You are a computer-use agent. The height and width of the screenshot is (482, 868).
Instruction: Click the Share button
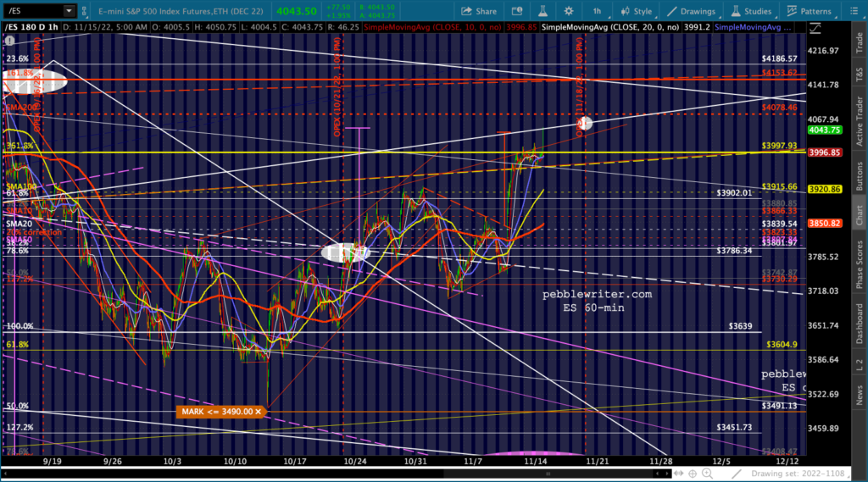click(x=479, y=11)
